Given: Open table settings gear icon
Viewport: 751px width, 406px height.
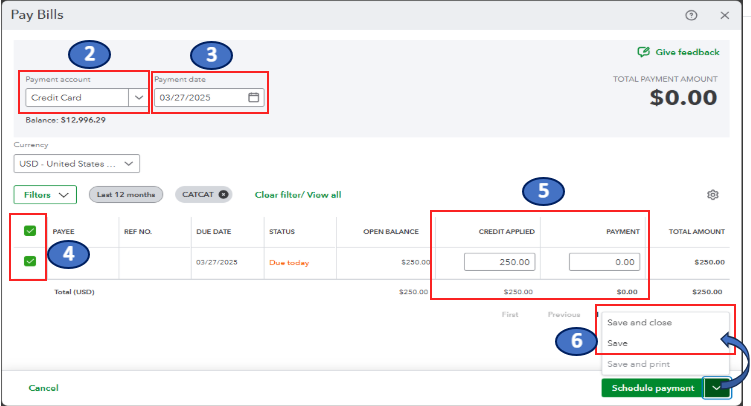Looking at the screenshot, I should point(713,195).
